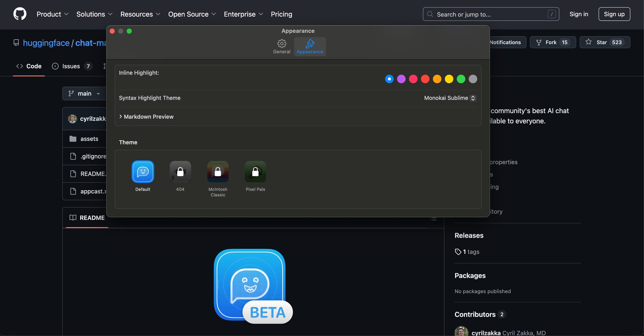The image size is (644, 336).
Task: Pick the red inline highlight color
Action: 425,79
